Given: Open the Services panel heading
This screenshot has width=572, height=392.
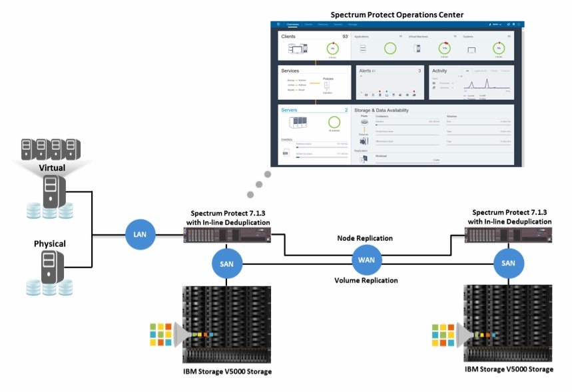Looking at the screenshot, I should click(290, 71).
